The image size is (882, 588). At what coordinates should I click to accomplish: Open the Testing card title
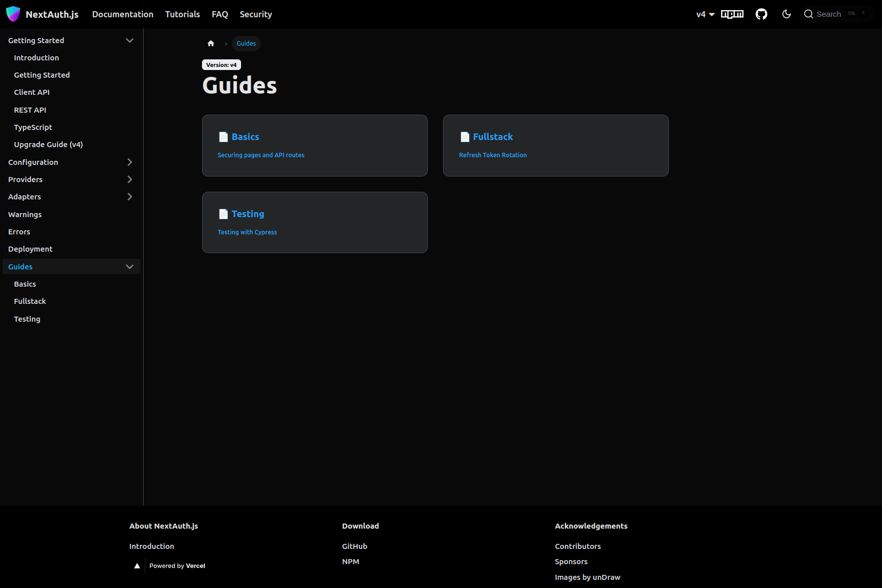pos(248,214)
